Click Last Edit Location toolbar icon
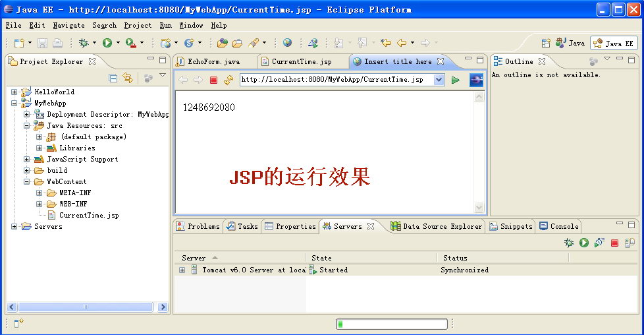 point(386,43)
